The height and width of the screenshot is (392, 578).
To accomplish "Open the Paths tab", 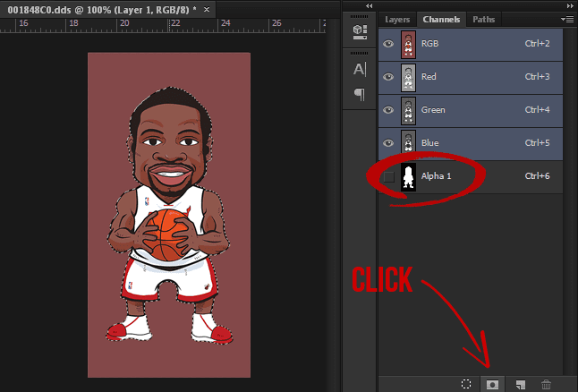I will tap(484, 20).
